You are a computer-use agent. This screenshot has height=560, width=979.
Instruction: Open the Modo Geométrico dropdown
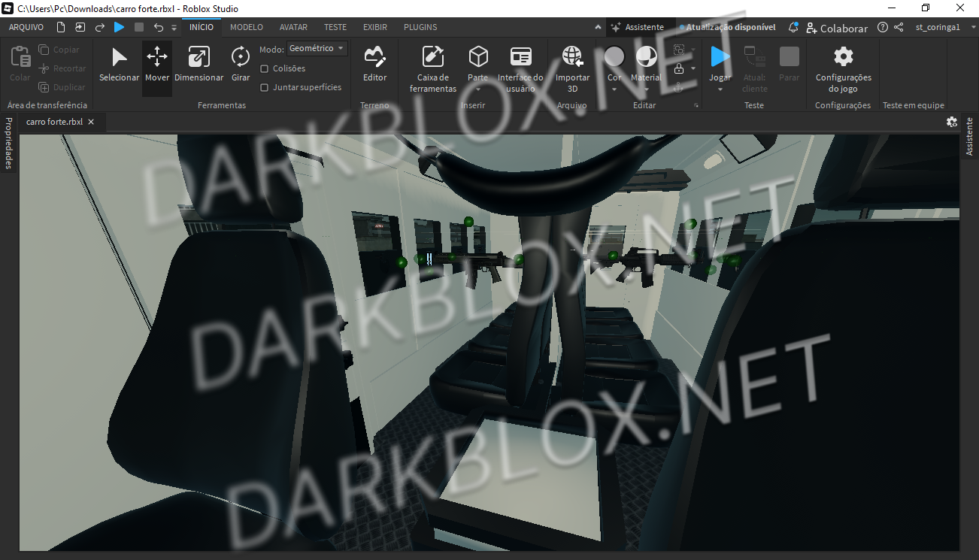point(317,48)
